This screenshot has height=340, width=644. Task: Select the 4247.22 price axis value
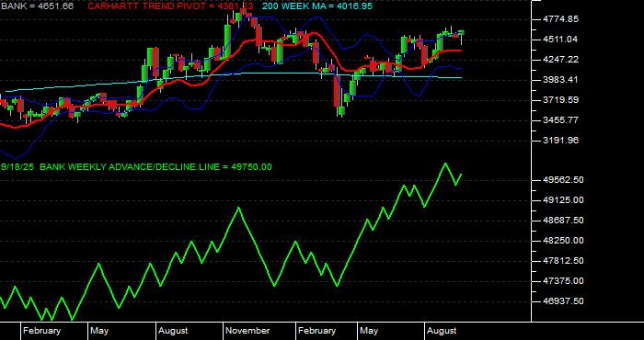tap(559, 60)
